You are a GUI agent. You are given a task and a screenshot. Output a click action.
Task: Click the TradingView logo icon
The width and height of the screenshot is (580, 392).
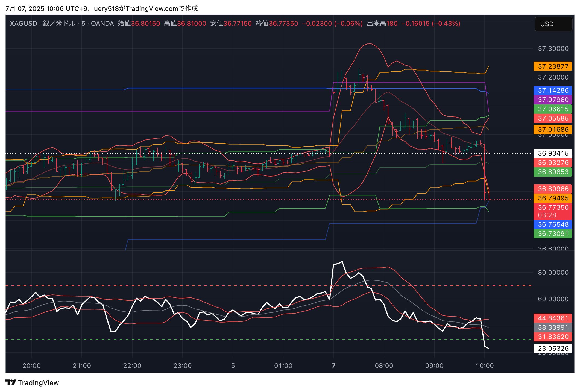11,382
